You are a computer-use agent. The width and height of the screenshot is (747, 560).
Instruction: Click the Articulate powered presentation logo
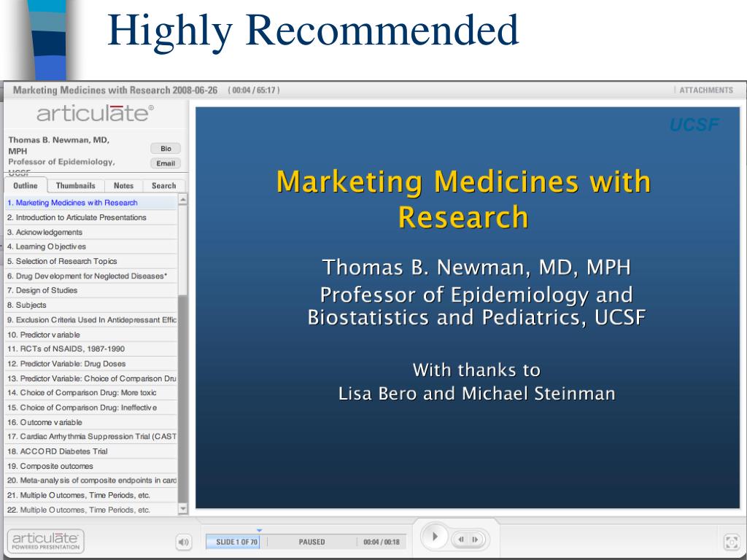coord(46,541)
